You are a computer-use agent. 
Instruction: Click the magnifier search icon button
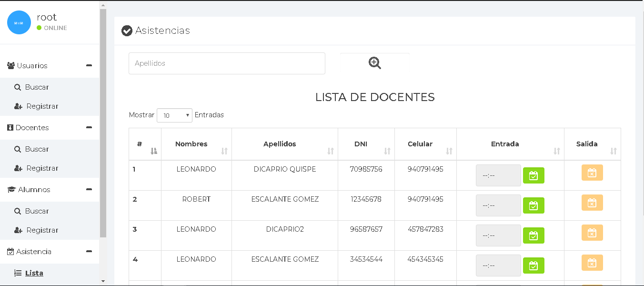coord(375,63)
